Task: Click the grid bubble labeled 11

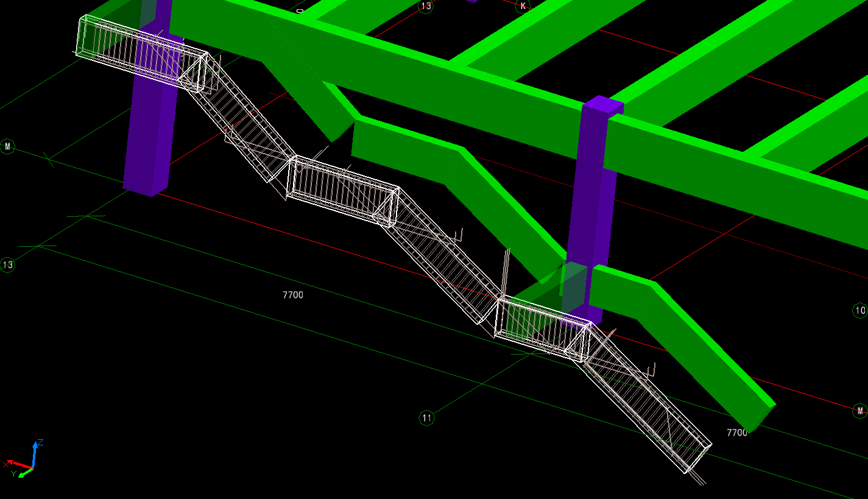Action: (x=427, y=418)
